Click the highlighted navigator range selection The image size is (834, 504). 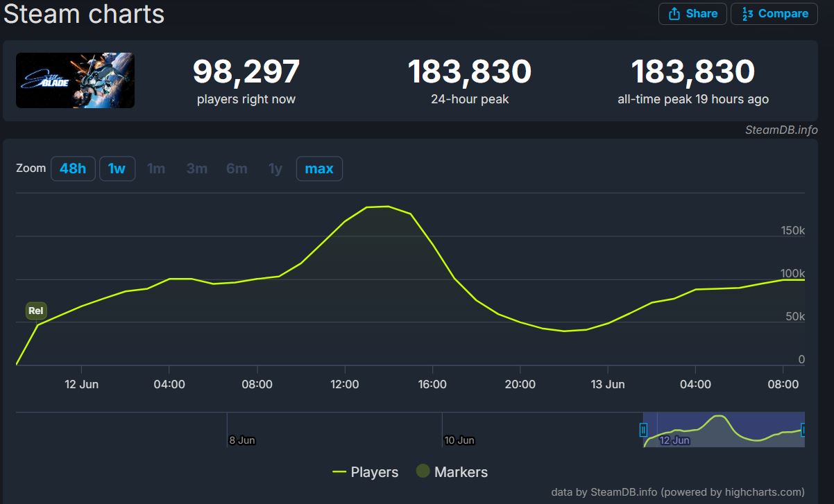[723, 430]
